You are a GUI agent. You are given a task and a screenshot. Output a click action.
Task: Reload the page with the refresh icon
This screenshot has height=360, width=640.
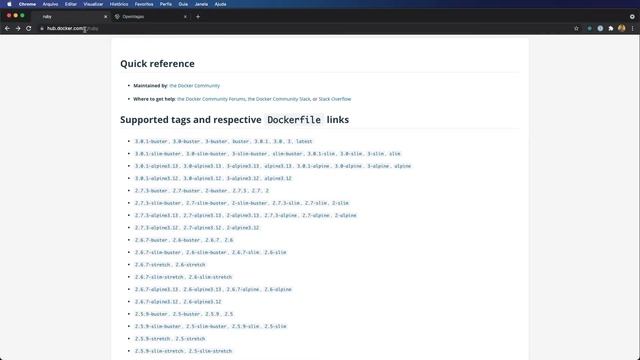[x=29, y=29]
